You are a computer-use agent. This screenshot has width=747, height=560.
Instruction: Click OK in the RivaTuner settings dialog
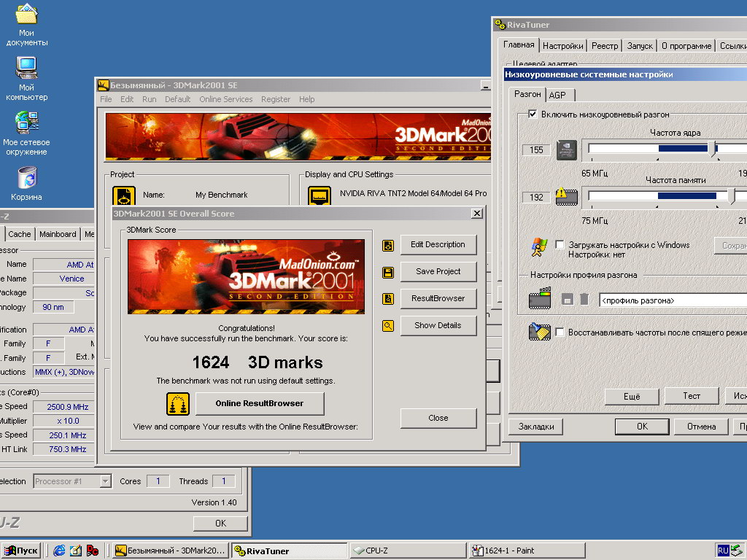pyautogui.click(x=642, y=427)
